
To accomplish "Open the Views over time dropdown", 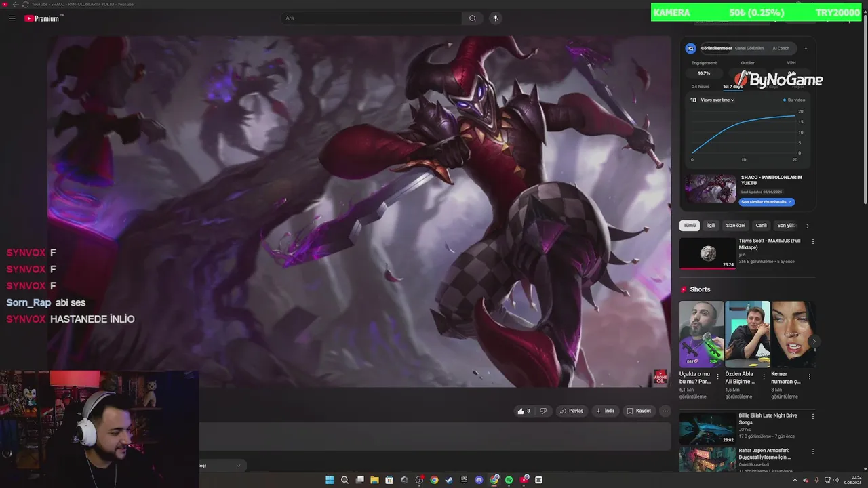I will [x=717, y=100].
